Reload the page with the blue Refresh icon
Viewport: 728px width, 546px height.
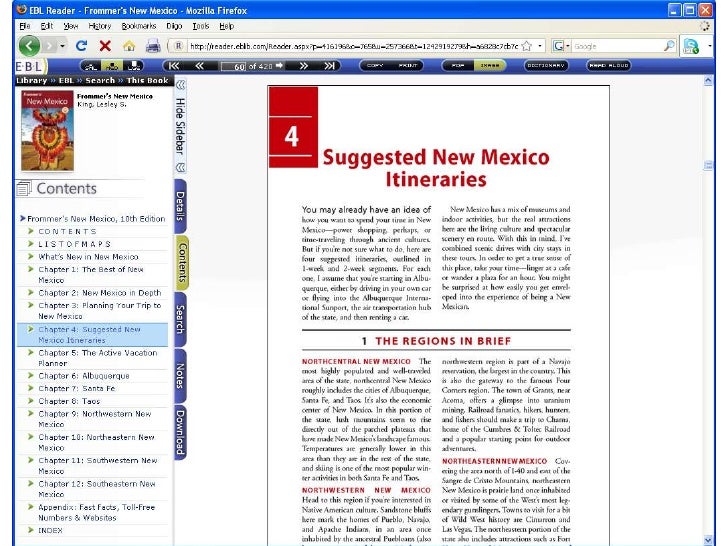(x=82, y=46)
